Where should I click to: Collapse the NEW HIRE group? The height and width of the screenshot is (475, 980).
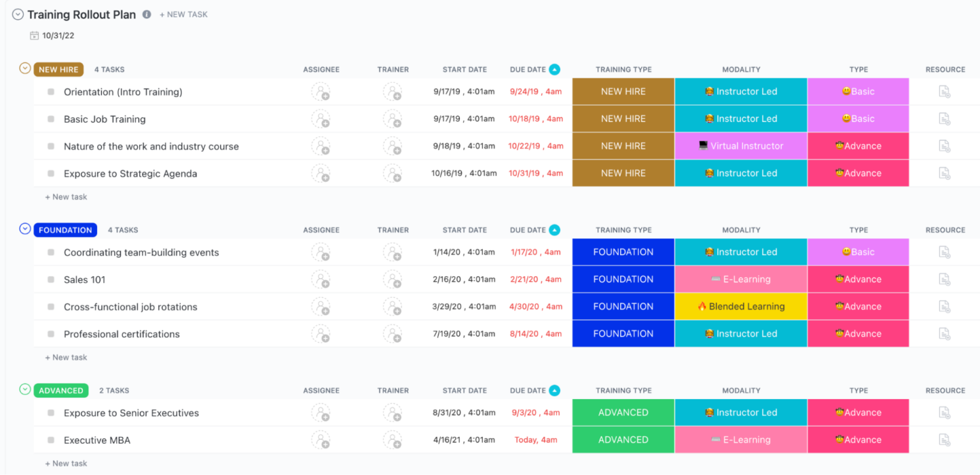pos(24,68)
